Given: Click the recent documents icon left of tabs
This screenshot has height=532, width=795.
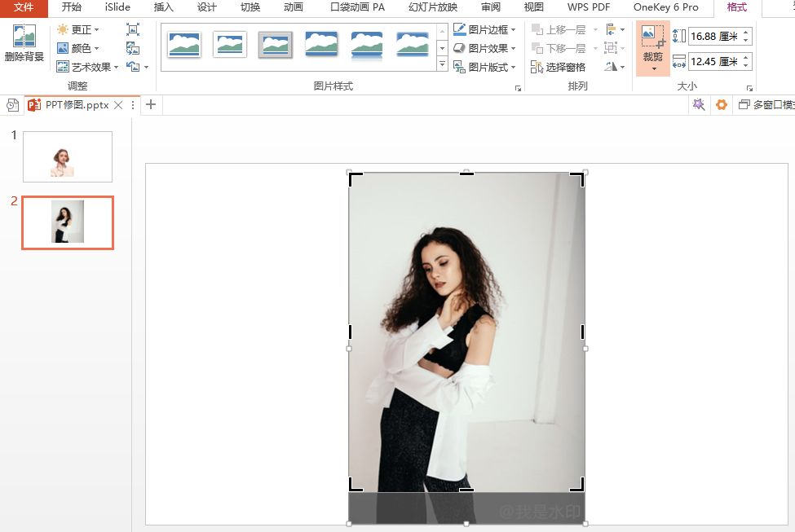Looking at the screenshot, I should 13,105.
